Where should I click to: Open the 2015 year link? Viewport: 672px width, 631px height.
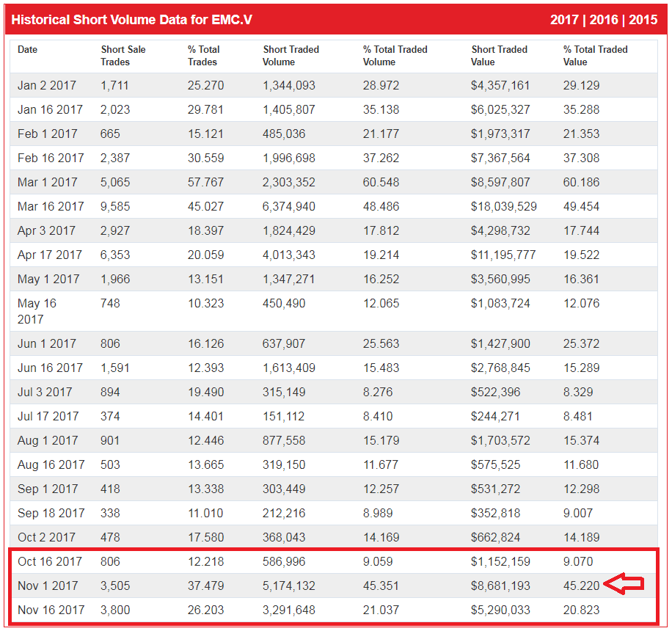643,20
